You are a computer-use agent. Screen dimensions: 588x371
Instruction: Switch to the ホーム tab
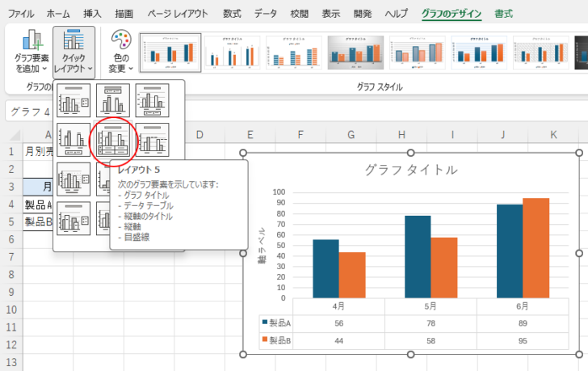[58, 14]
